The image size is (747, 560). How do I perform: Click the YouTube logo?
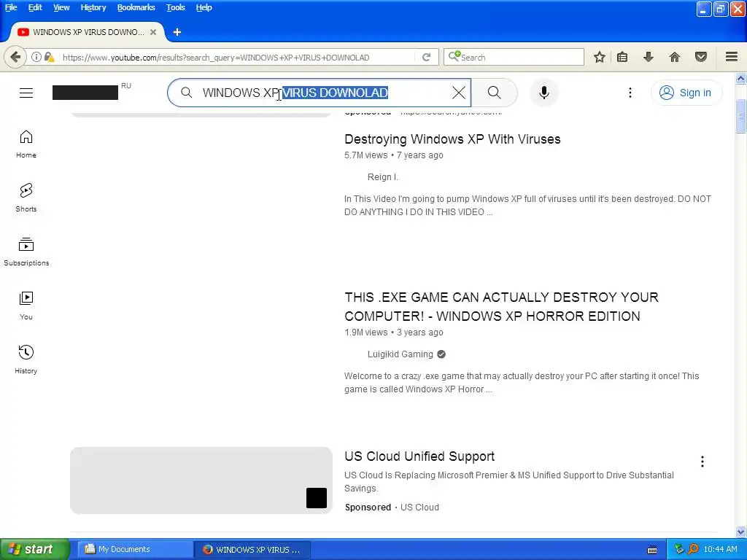coord(85,93)
